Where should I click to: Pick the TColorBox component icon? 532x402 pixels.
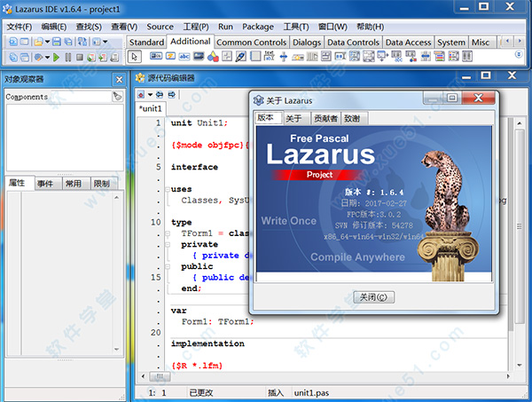[x=440, y=56]
